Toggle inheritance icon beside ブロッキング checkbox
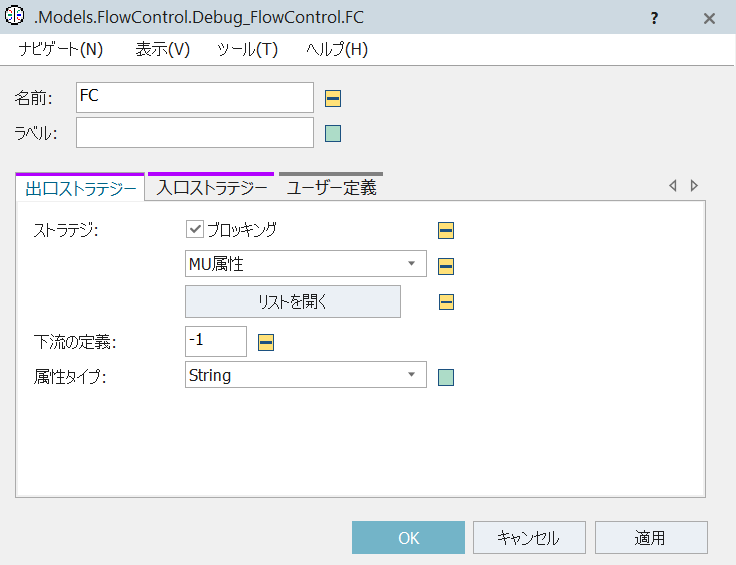Image resolution: width=736 pixels, height=565 pixels. [x=445, y=230]
